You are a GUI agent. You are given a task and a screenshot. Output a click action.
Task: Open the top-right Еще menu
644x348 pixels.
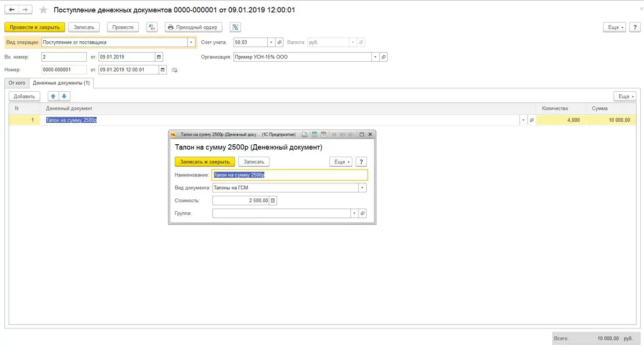tap(614, 27)
